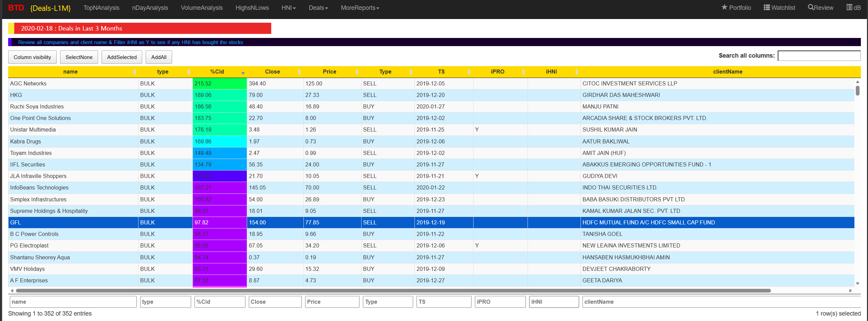Open the Review magnifier icon link
Viewport: 868px width, 321px height.
click(820, 7)
